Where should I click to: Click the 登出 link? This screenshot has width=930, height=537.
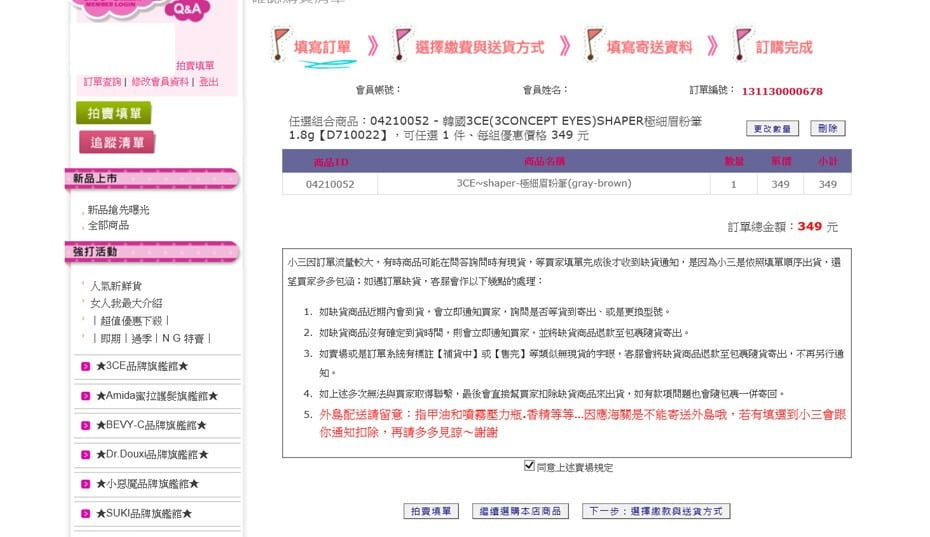pos(208,82)
